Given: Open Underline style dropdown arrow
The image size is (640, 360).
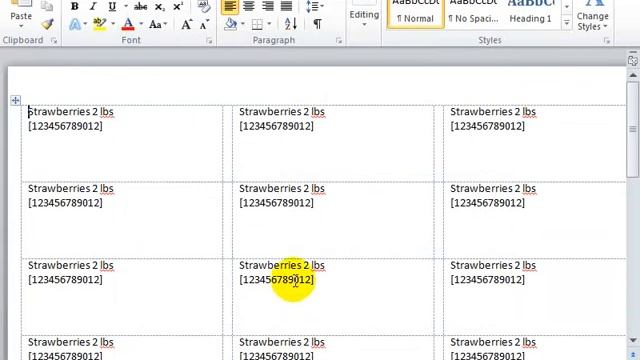Looking at the screenshot, I should click(x=125, y=6).
